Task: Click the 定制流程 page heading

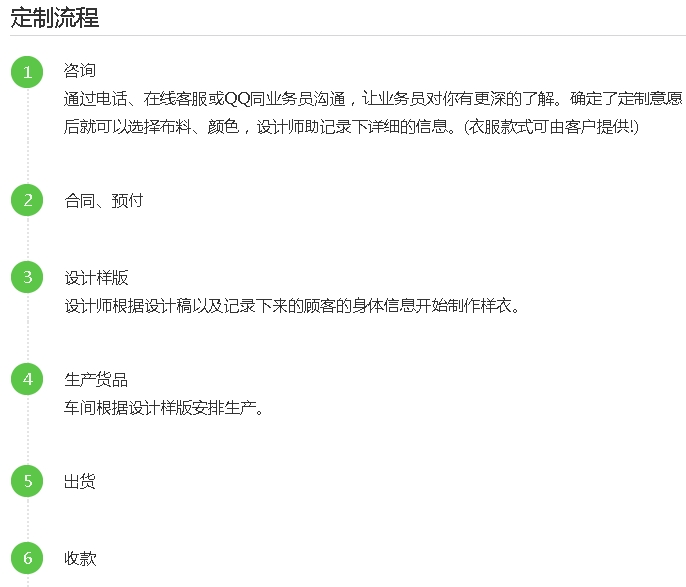Action: pos(55,18)
